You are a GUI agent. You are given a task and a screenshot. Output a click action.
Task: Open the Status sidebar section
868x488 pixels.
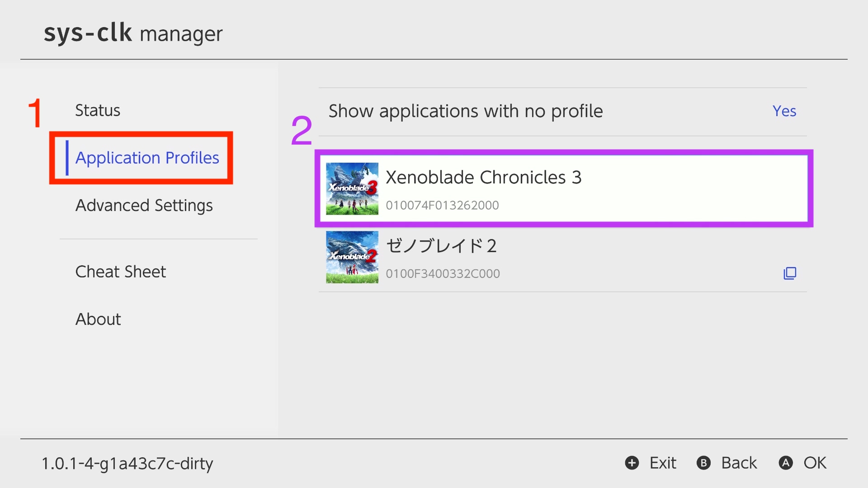[98, 111]
